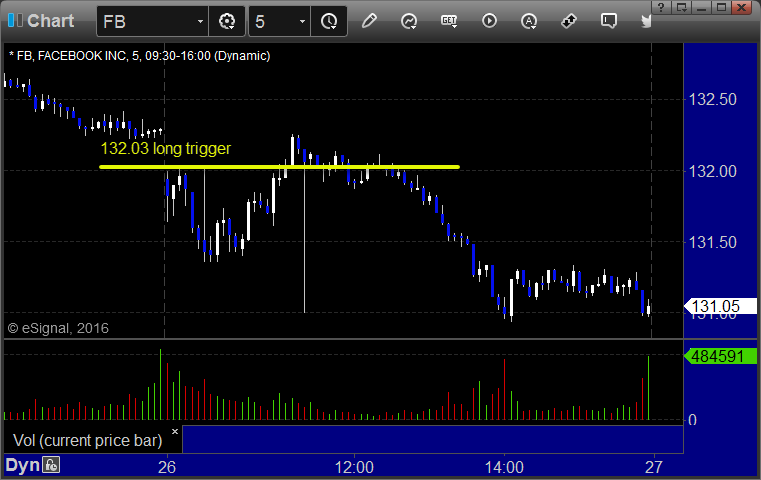Close the Vol study label
The height and width of the screenshot is (480, 761).
tap(175, 431)
